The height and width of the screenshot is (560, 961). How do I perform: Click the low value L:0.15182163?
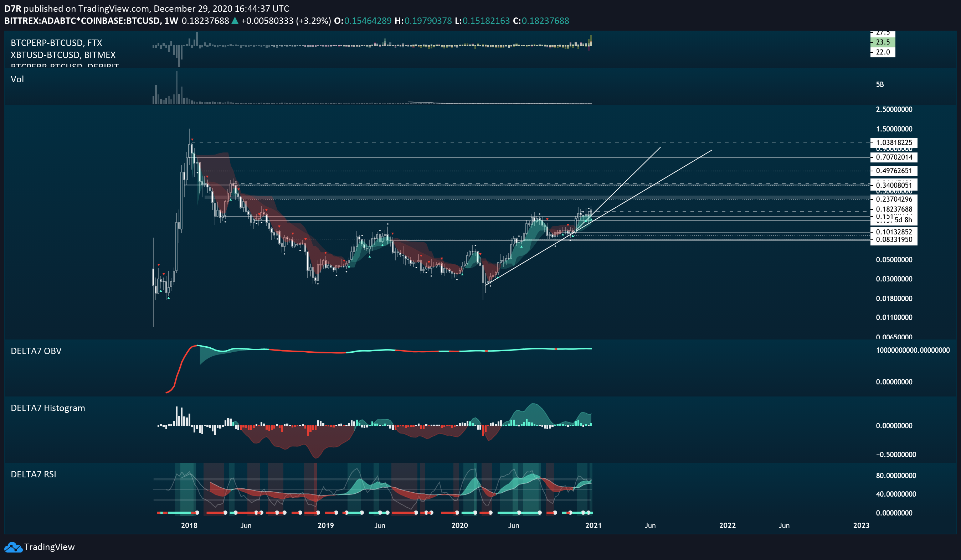(482, 21)
